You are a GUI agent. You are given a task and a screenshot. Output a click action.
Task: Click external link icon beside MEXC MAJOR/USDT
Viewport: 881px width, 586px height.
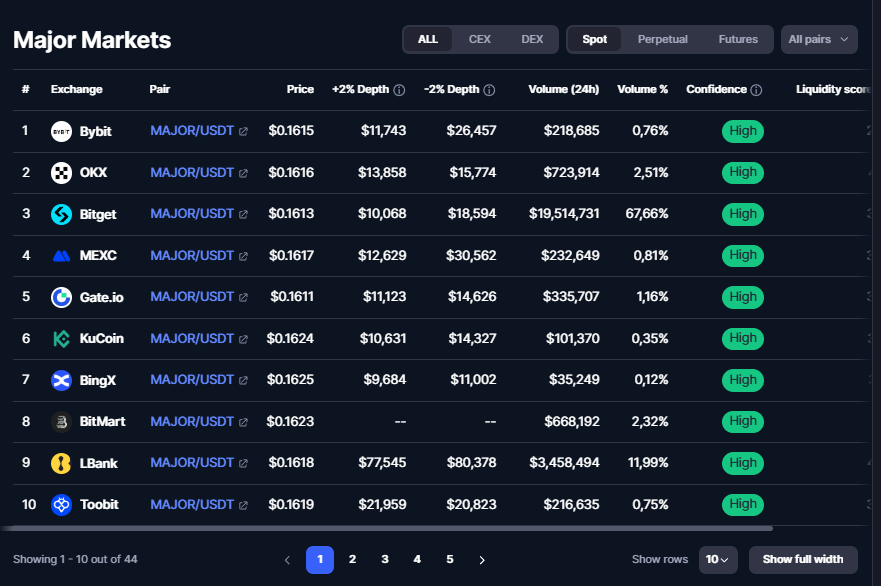[x=243, y=256]
